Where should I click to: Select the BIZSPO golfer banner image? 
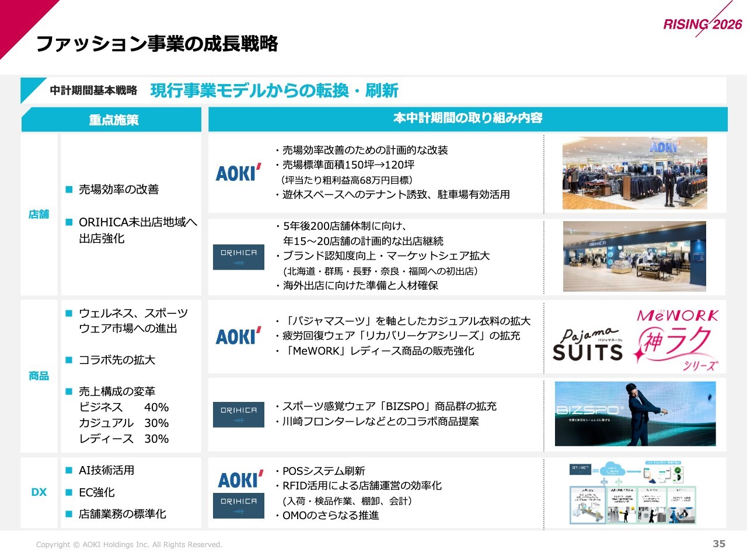[635, 414]
